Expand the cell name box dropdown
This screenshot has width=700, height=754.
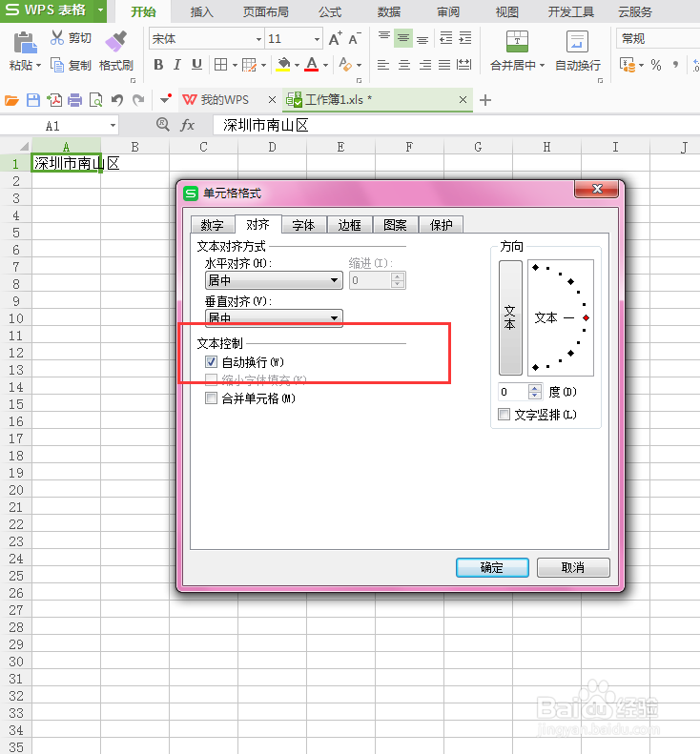pos(113,126)
